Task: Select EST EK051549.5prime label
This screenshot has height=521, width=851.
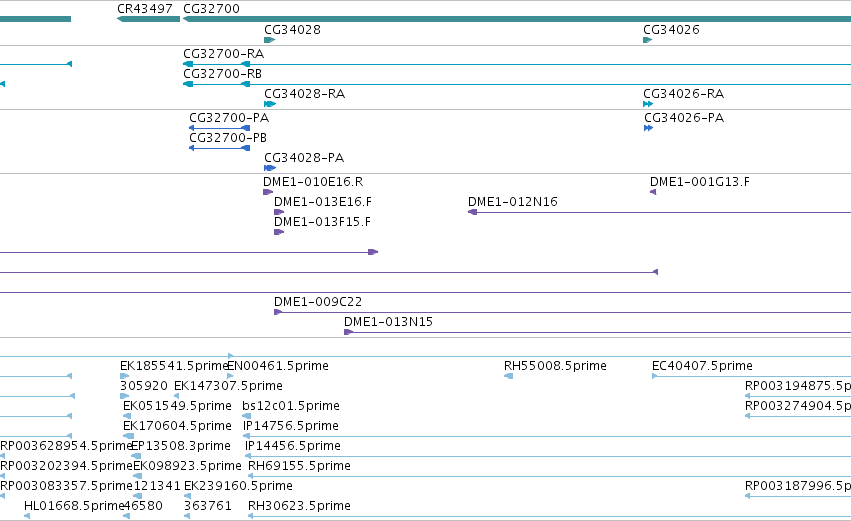Action: tap(177, 406)
